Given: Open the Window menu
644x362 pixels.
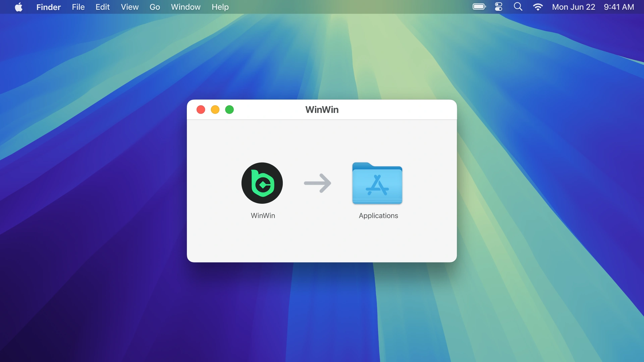Looking at the screenshot, I should point(185,7).
